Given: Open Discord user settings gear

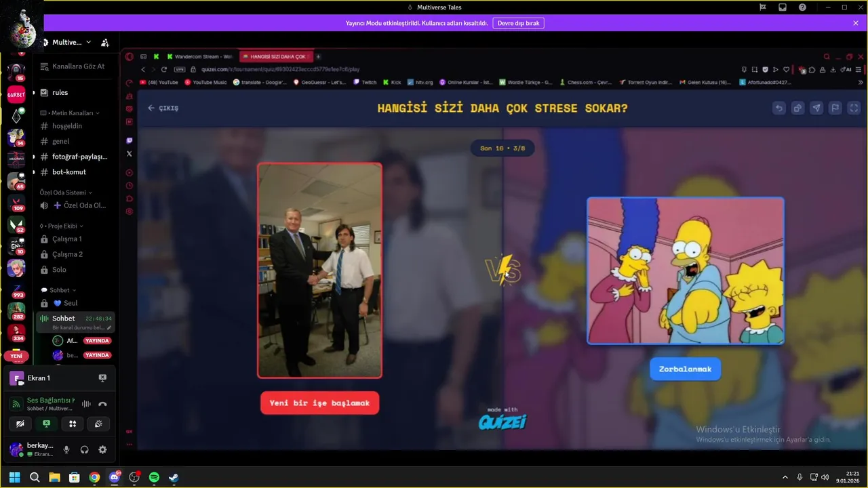Looking at the screenshot, I should (102, 449).
